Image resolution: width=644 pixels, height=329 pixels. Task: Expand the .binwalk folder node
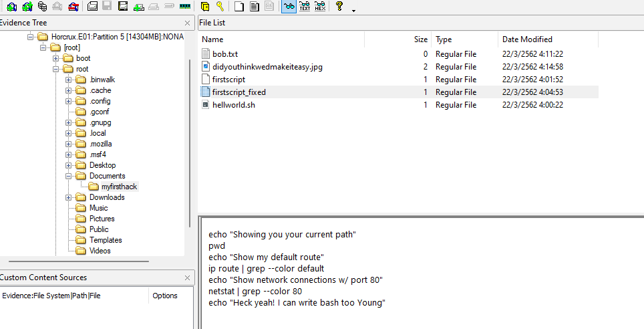click(x=68, y=80)
